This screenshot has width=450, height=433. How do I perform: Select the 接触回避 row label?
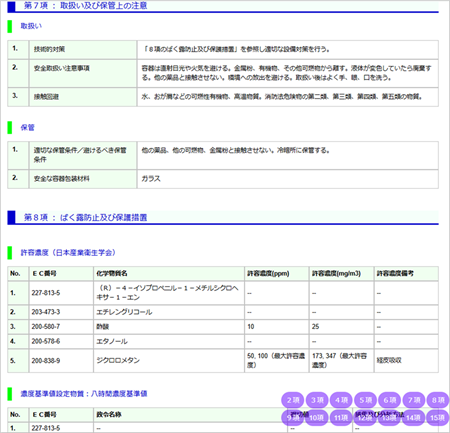(46, 97)
